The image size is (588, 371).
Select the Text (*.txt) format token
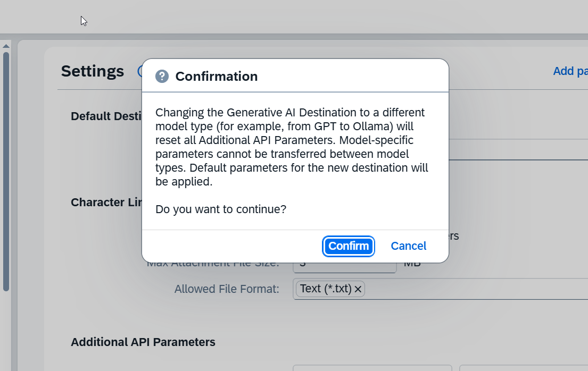(325, 289)
